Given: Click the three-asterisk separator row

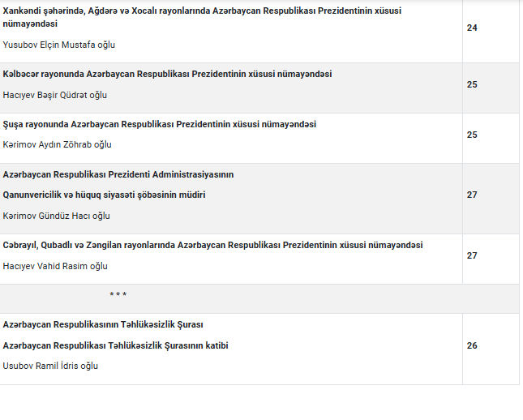Looking at the screenshot, I should point(118,295).
